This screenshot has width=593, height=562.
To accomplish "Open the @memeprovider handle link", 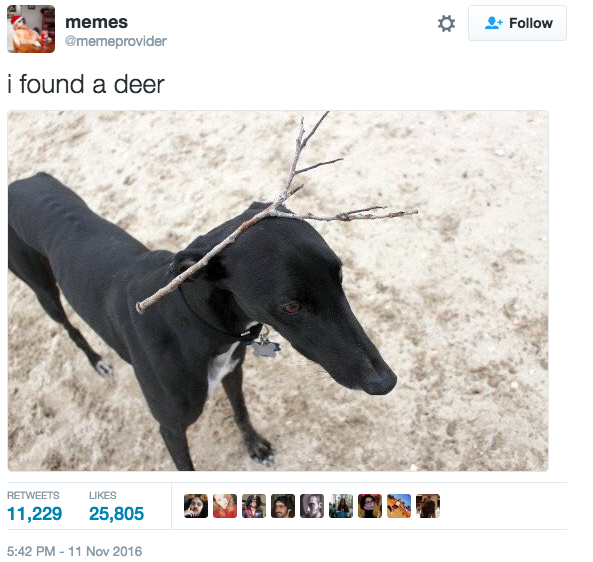I will pyautogui.click(x=116, y=41).
